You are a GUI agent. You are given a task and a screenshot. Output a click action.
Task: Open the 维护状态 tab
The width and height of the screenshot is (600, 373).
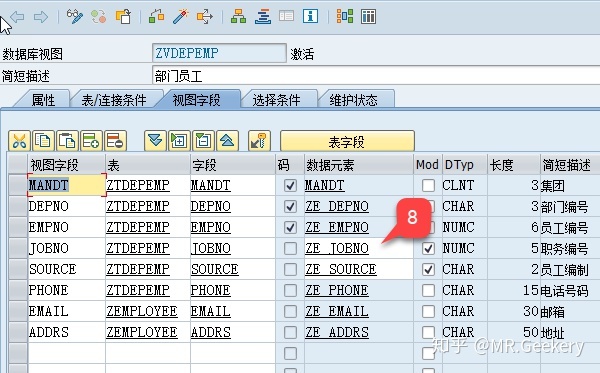click(353, 100)
